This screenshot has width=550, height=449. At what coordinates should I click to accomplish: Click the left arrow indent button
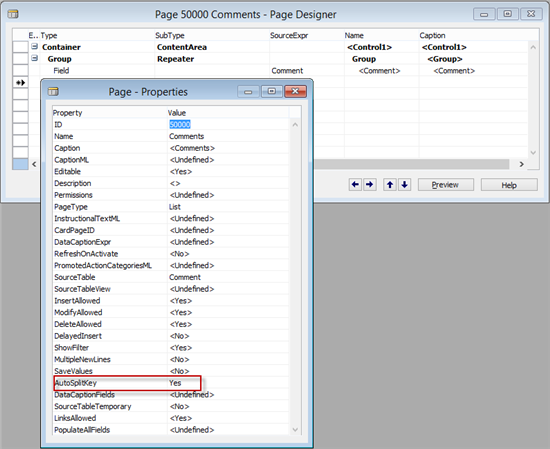(355, 185)
